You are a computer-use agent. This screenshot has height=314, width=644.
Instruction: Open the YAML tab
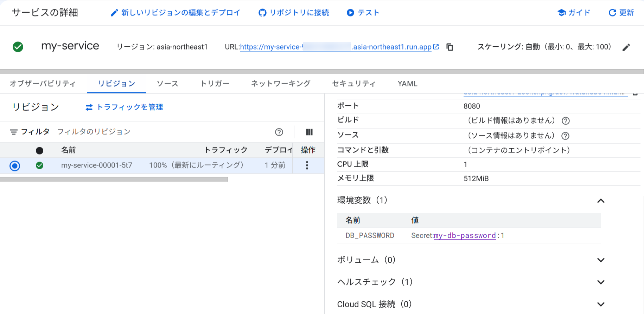[407, 84]
